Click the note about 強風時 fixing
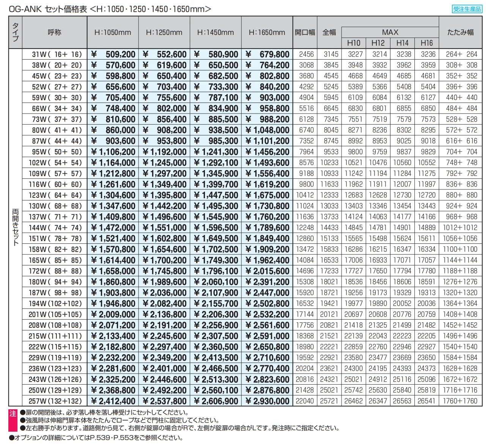This screenshot has width=491, height=448. pyautogui.click(x=120, y=420)
